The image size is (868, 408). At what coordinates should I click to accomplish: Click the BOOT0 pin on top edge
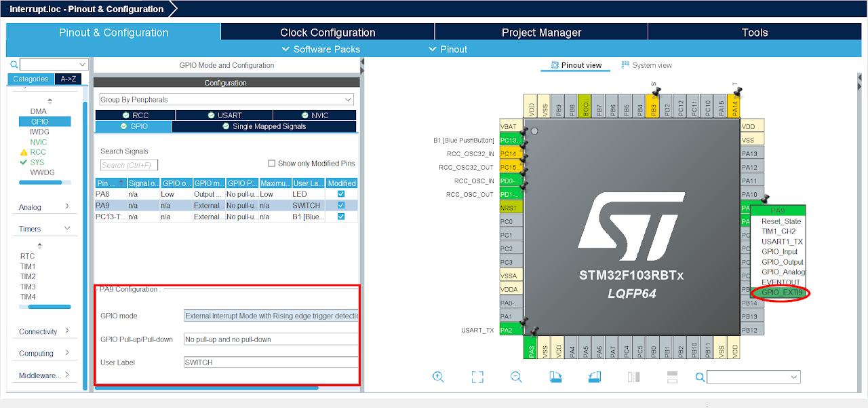point(586,107)
